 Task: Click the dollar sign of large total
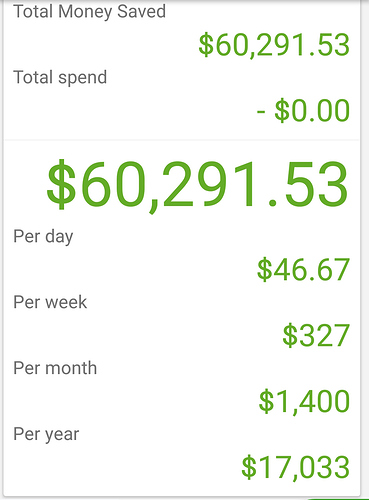tap(61, 184)
